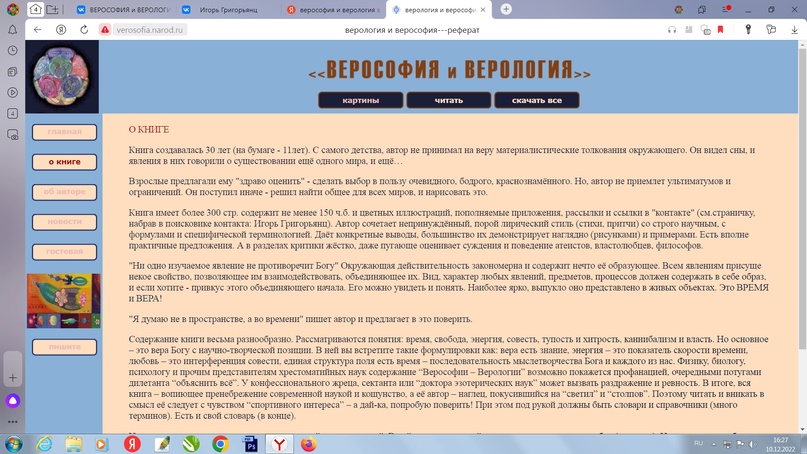Switch to the Yandex search веrософия tab

[334, 10]
